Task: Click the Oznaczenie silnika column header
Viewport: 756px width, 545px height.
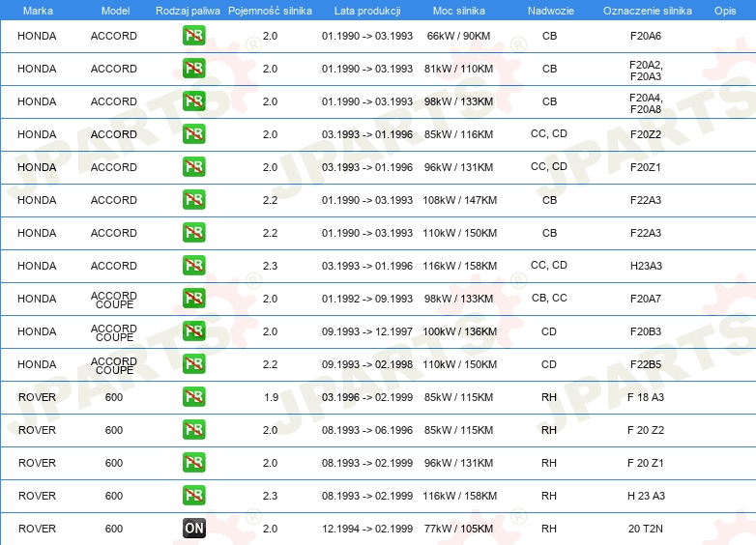Action: pyautogui.click(x=647, y=11)
